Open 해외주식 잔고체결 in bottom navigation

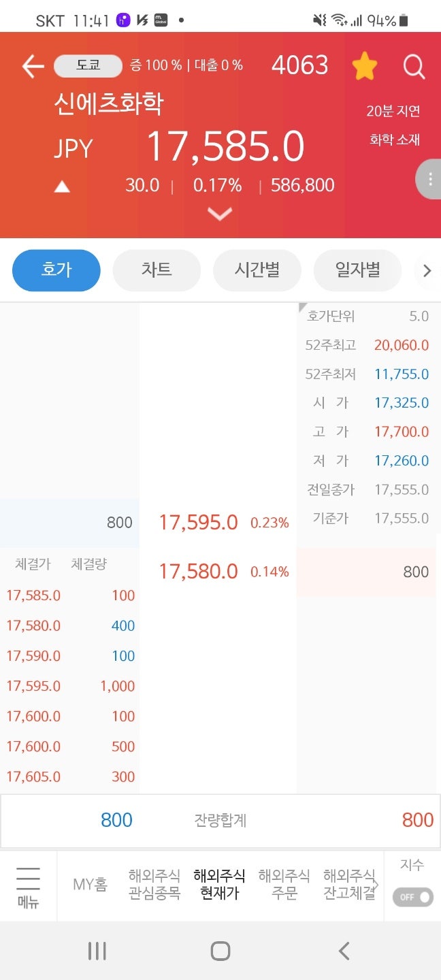[348, 884]
